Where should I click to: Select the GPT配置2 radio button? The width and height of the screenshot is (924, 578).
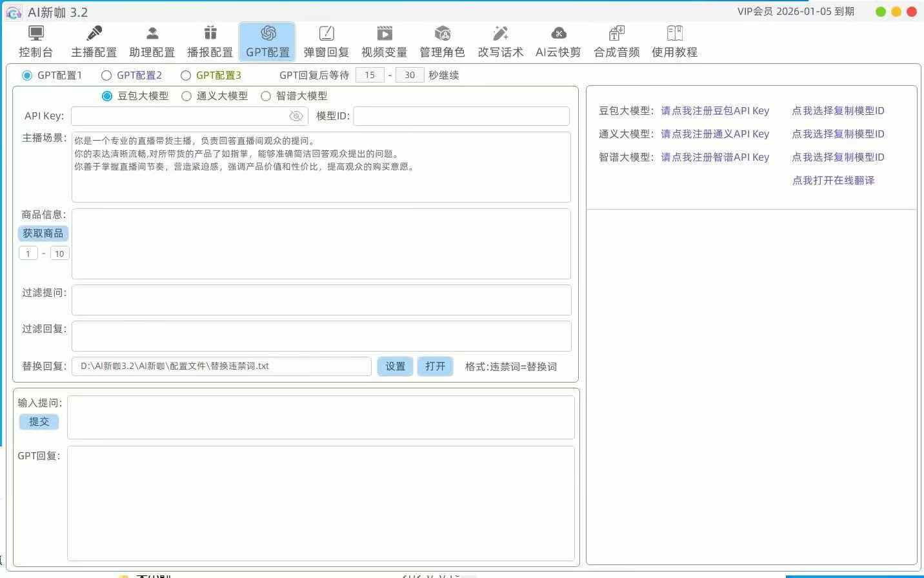click(107, 75)
